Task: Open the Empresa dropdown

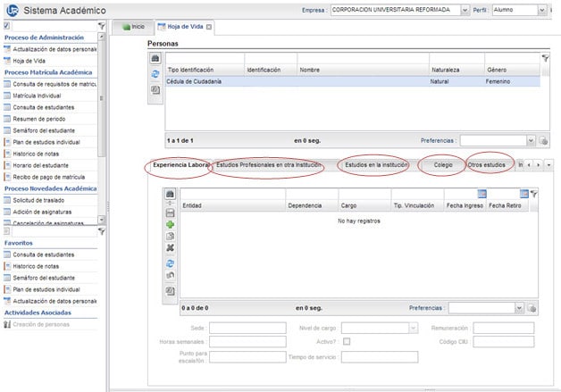Action: pos(465,10)
